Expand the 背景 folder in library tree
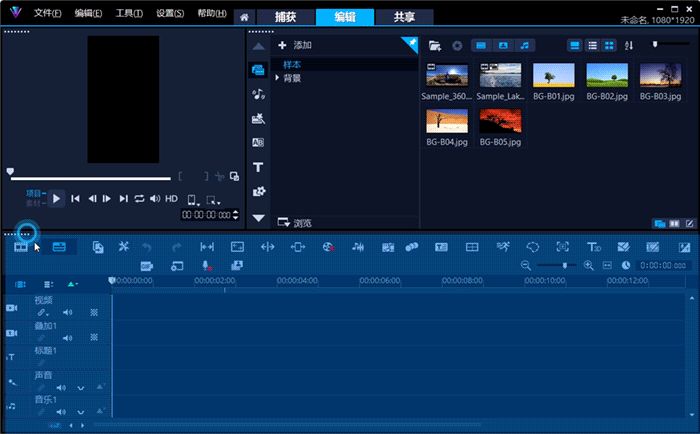 (x=277, y=78)
